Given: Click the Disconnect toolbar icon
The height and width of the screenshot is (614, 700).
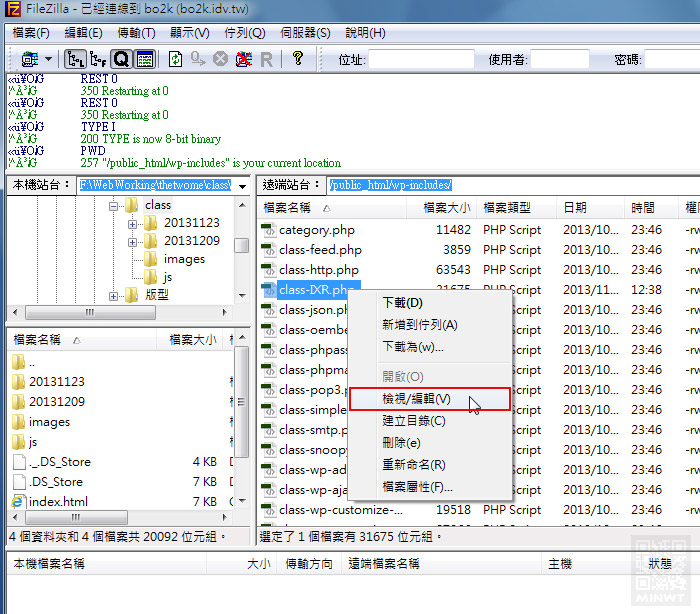Looking at the screenshot, I should (244, 59).
